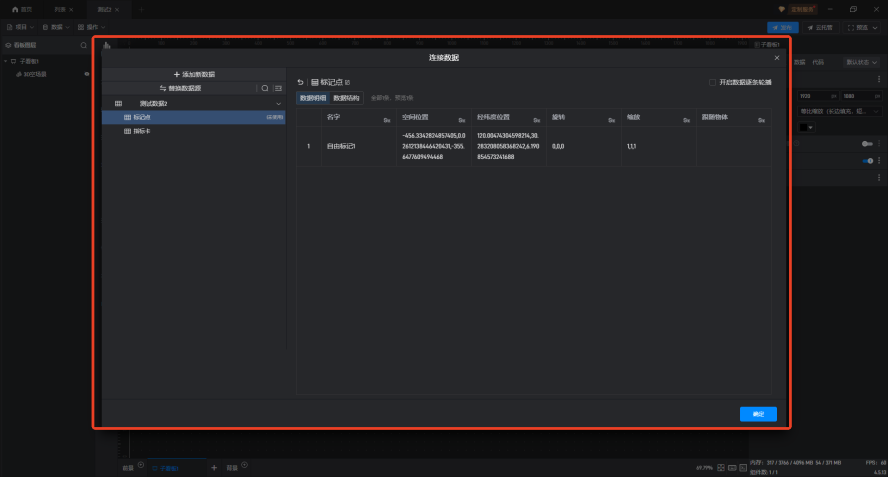The image size is (888, 477).
Task: Enable the 开启数据逐条轮播 checkbox
Action: 712,82
